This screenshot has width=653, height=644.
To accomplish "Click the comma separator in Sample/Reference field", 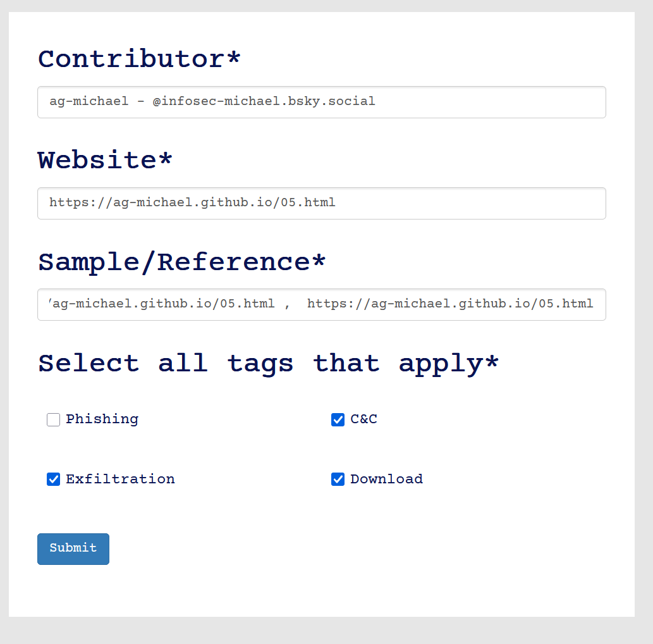I will click(x=287, y=305).
